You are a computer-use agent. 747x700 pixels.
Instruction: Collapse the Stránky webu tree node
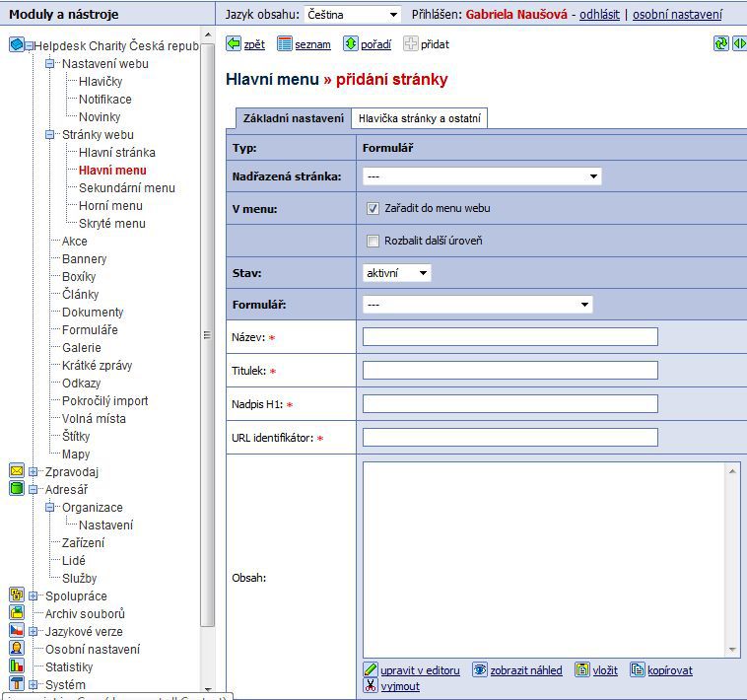(x=49, y=134)
